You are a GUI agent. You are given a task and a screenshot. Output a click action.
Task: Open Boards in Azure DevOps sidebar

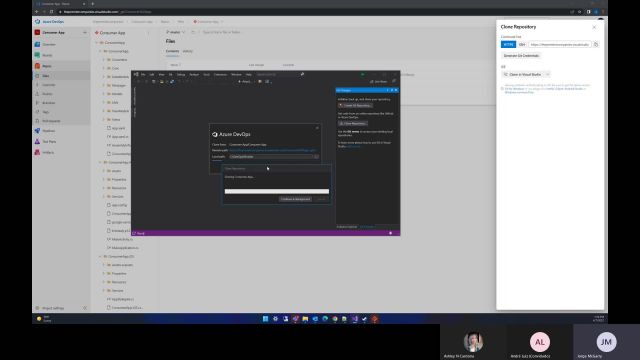[x=47, y=55]
